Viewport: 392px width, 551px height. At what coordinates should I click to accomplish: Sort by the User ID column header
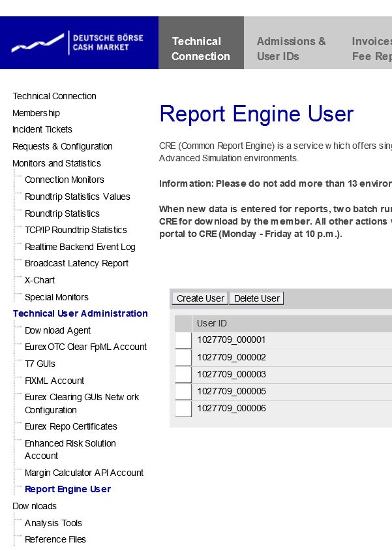pyautogui.click(x=212, y=324)
